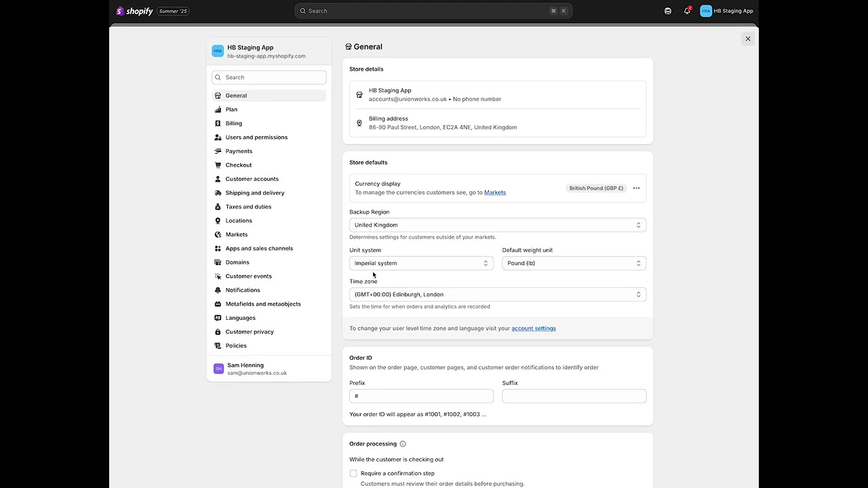
Task: Click the Notifications bell icon in sidebar
Action: click(x=218, y=290)
